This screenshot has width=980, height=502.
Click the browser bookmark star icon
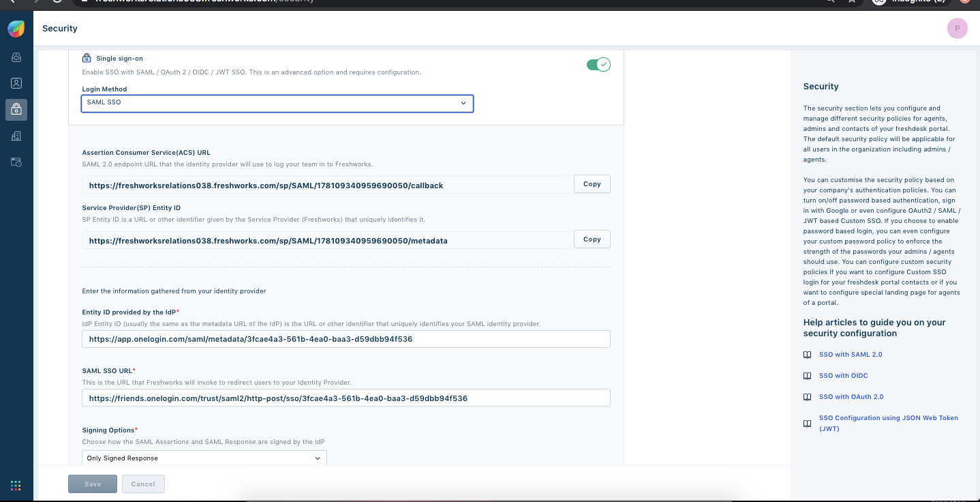click(851, 1)
